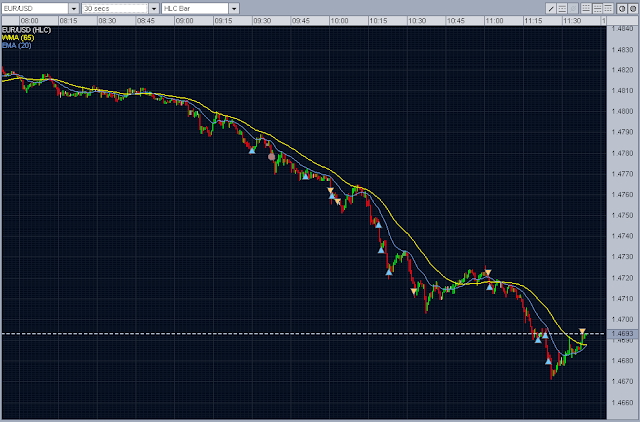Choose the bottom solid line style icon

click(586, 8)
